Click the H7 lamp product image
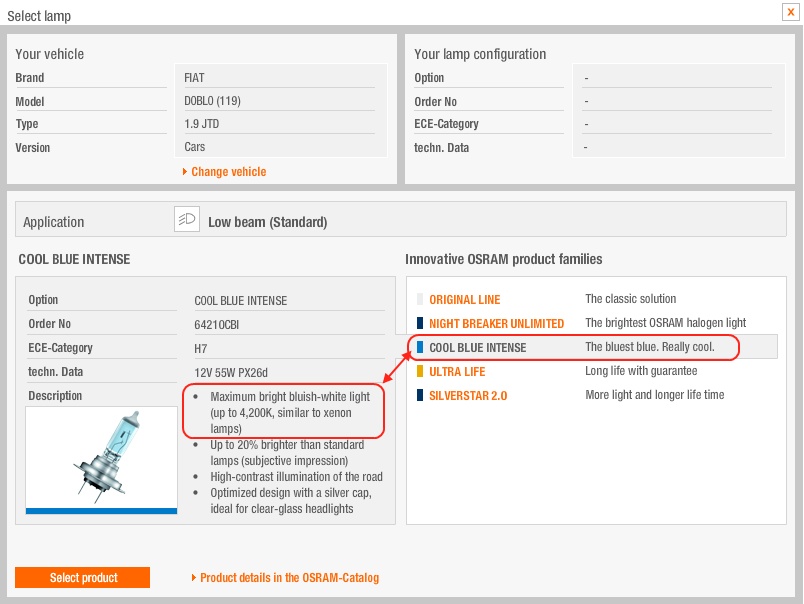The height and width of the screenshot is (604, 804). point(101,458)
